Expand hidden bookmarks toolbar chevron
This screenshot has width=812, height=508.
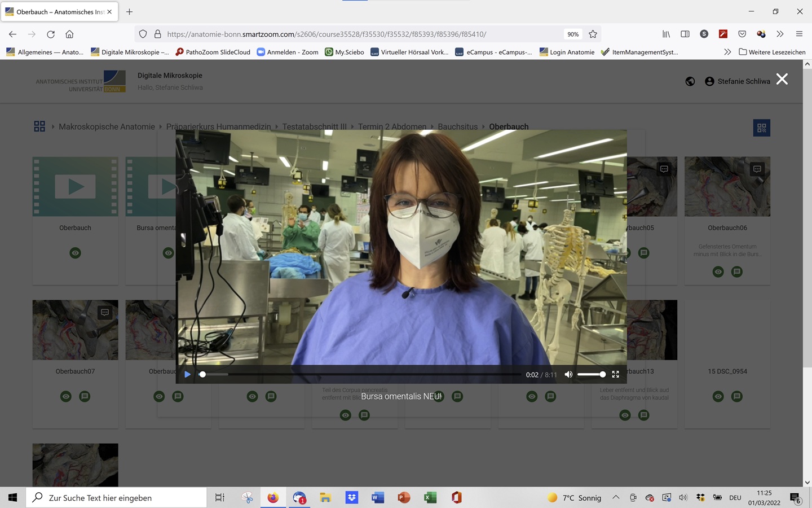(x=727, y=52)
